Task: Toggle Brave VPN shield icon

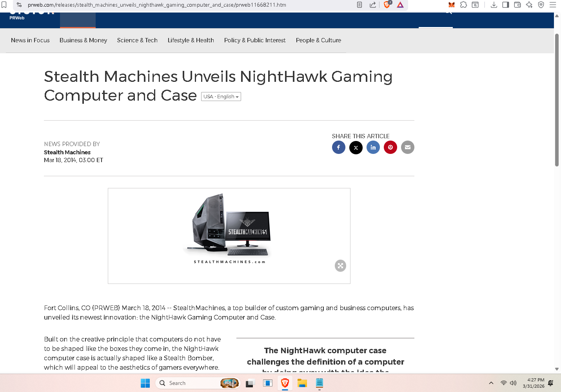Action: pos(541,5)
